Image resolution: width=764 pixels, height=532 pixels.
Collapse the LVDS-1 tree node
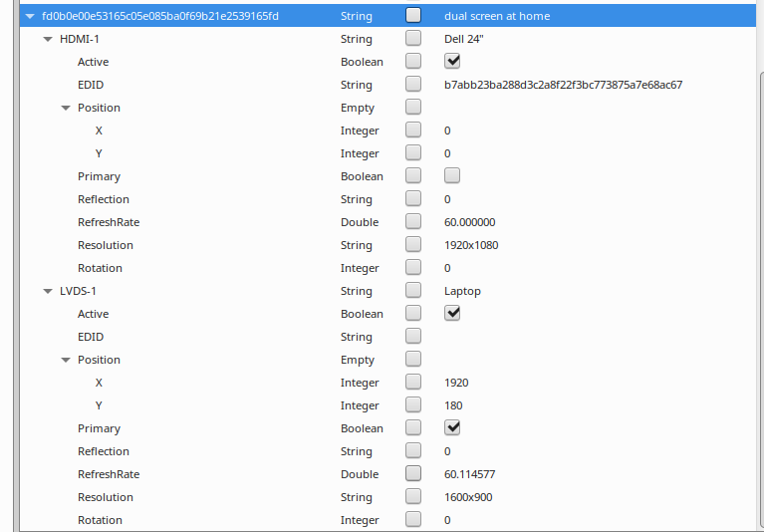48,291
